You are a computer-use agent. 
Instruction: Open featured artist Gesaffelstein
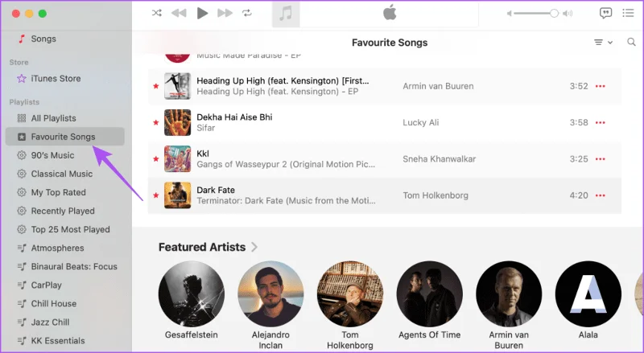click(192, 293)
